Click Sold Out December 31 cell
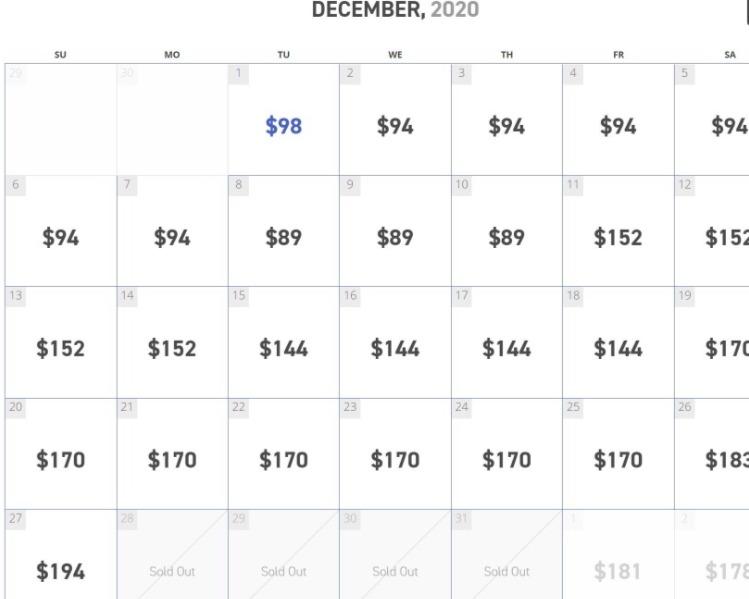This screenshot has height=599, width=749. 507,554
